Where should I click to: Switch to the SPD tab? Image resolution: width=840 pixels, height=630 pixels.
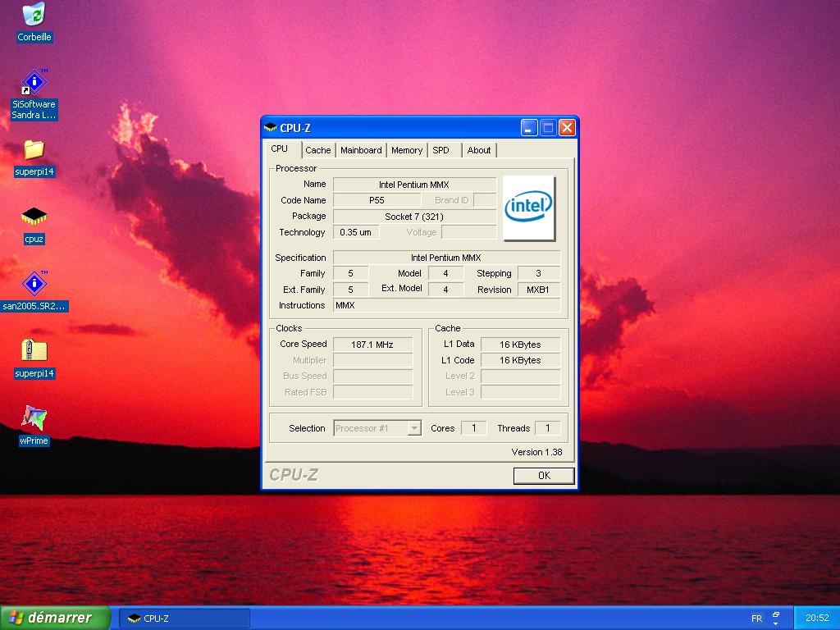[444, 150]
